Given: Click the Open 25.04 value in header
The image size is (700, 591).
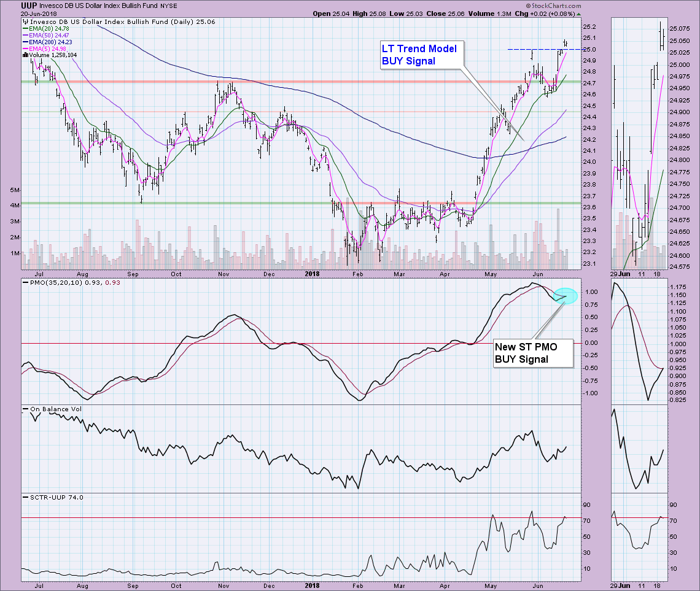Looking at the screenshot, I should (x=331, y=14).
